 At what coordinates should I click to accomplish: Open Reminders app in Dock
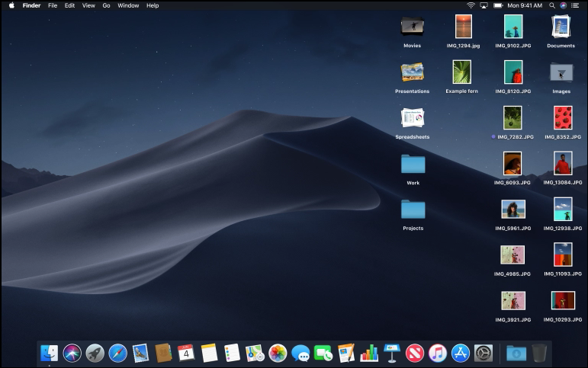click(232, 353)
